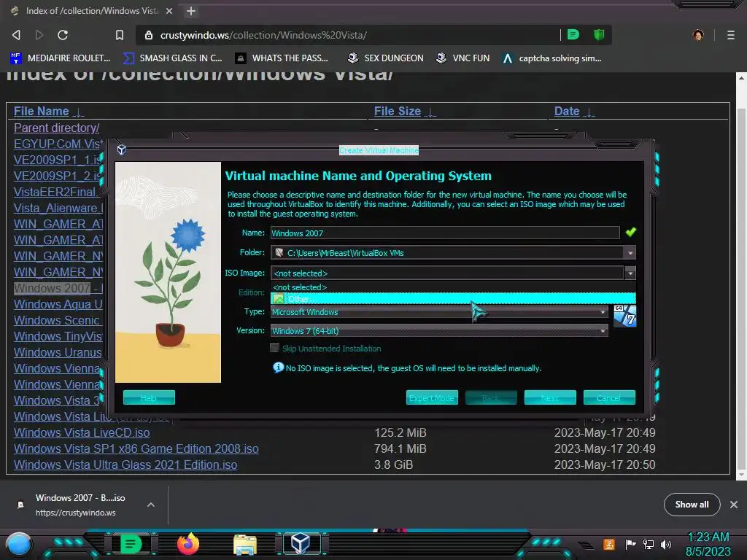
Task: Open the MEDIAFIRE ROULET... bookmark
Action: click(x=60, y=58)
